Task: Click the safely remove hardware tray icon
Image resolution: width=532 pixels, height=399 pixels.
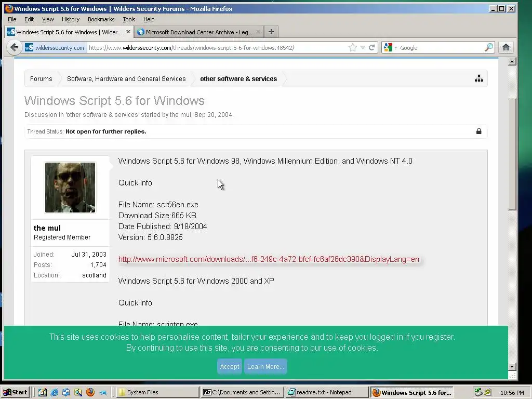Action: click(x=478, y=392)
